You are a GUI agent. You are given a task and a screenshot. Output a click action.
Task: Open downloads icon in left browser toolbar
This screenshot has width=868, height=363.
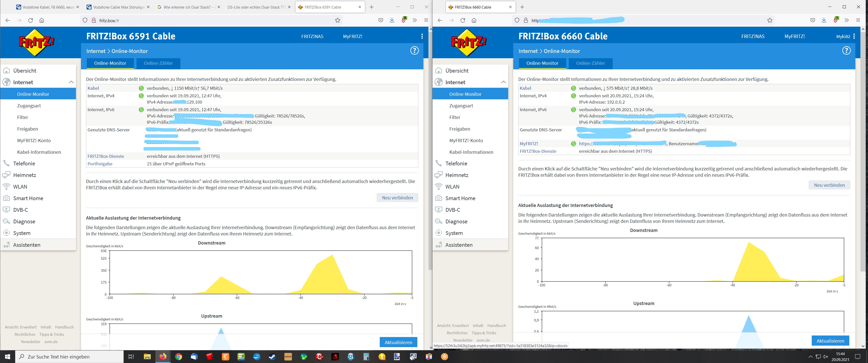click(392, 20)
